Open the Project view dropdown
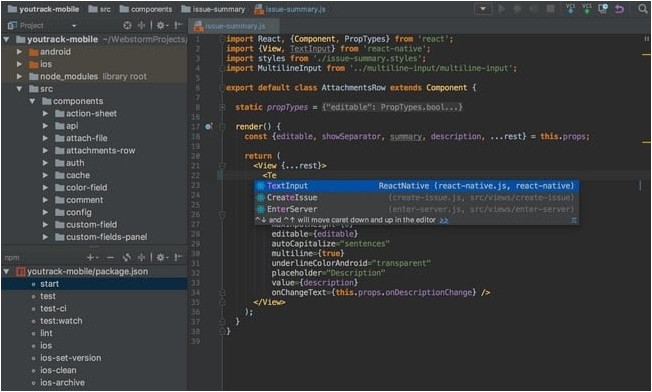 tap(74, 26)
